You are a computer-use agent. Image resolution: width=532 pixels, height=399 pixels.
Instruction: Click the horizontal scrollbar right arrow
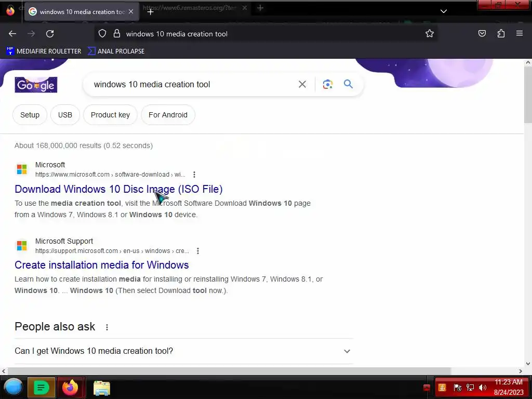click(x=521, y=371)
